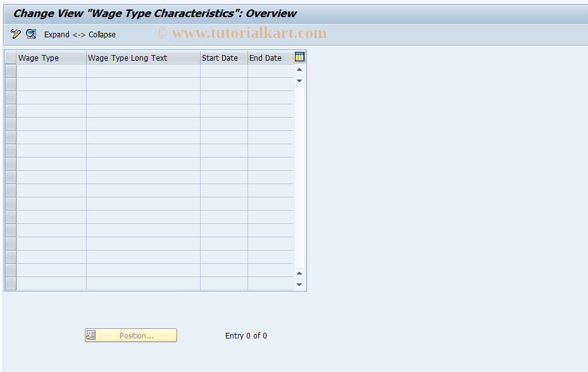Click the Wage Type Long Text column header
Image resolution: width=588 pixels, height=372 pixels.
pyautogui.click(x=143, y=58)
